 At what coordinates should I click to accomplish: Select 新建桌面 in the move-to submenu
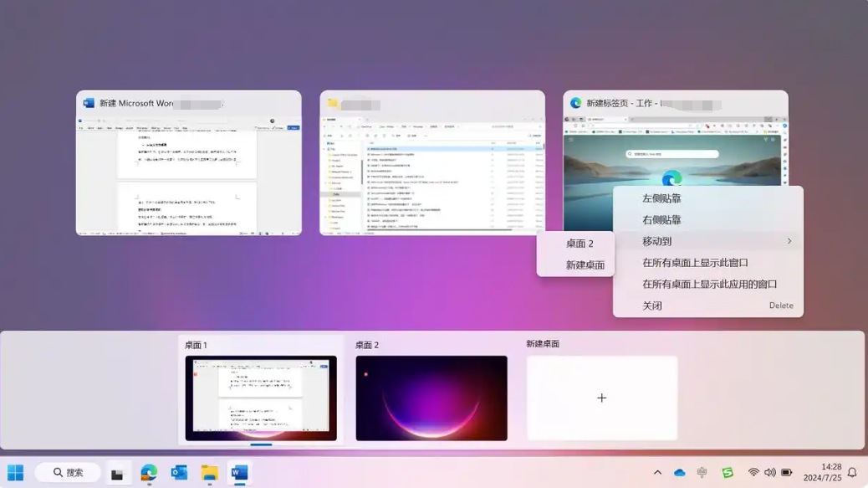tap(585, 265)
